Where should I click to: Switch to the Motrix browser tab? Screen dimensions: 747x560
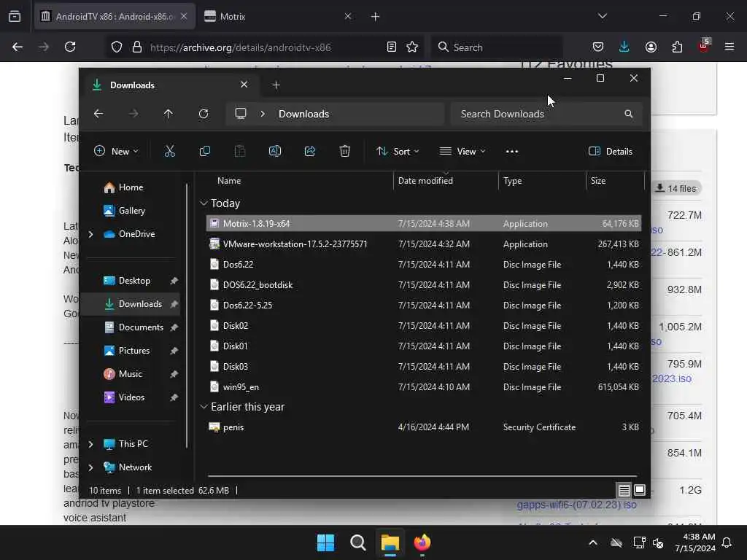coord(278,16)
